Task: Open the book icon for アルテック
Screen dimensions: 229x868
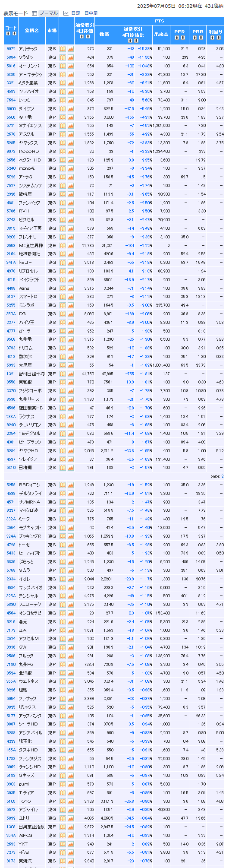Action: [x=63, y=49]
